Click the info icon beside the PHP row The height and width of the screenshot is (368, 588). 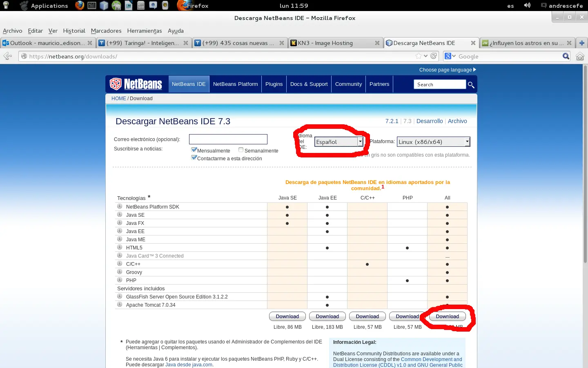(120, 280)
